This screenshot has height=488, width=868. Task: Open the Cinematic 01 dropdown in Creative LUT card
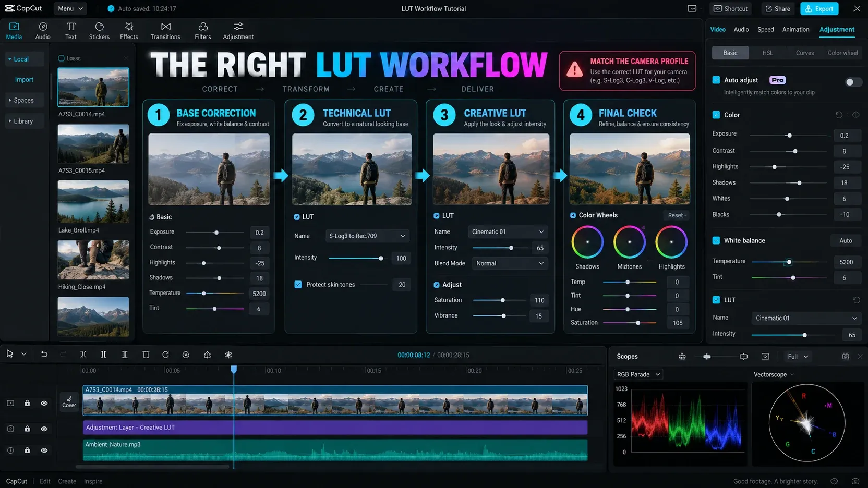pos(508,231)
